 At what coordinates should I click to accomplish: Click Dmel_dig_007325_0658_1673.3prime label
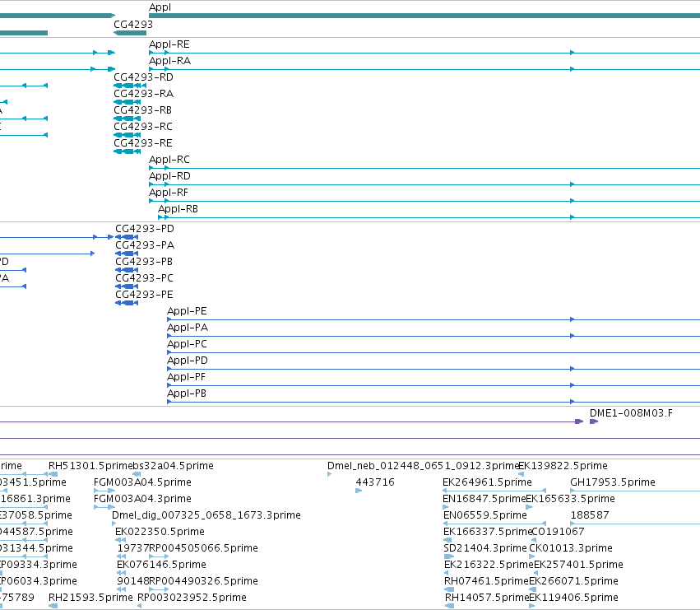click(x=206, y=515)
